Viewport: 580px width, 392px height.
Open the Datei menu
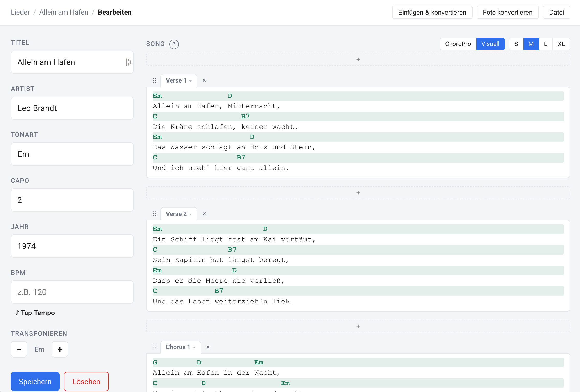click(556, 12)
